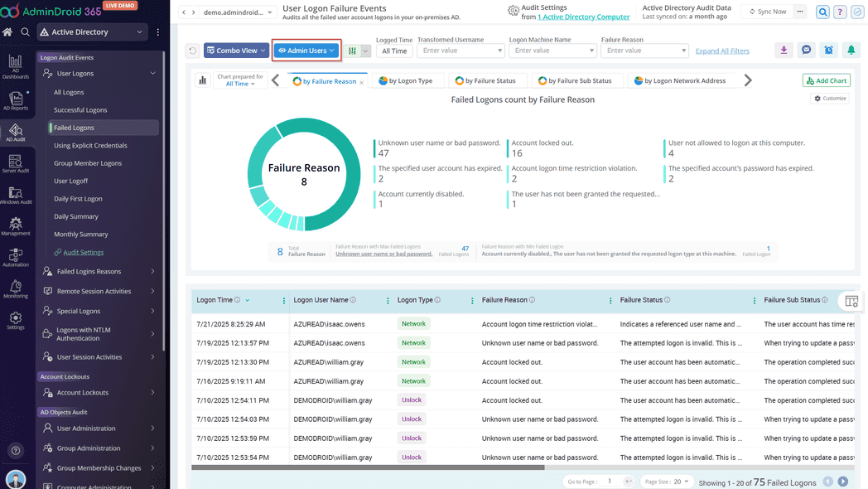The height and width of the screenshot is (489, 868).
Task: Open Server Audit rail icon
Action: point(16,164)
